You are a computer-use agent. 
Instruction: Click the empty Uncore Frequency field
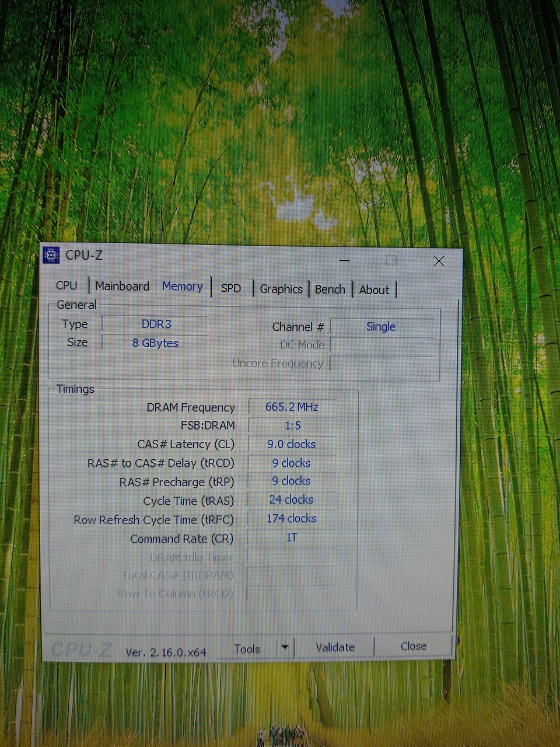[382, 364]
